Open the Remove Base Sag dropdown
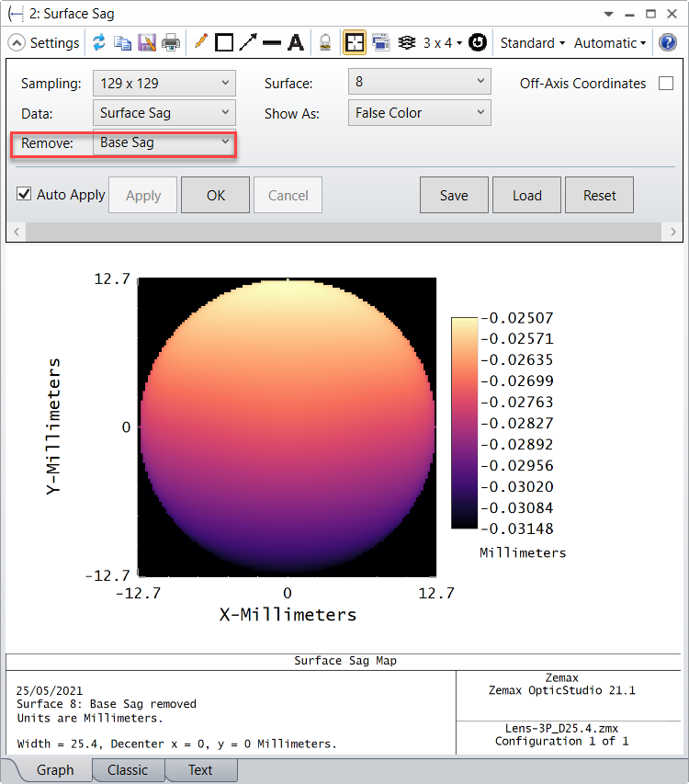The height and width of the screenshot is (784, 689). click(x=164, y=142)
